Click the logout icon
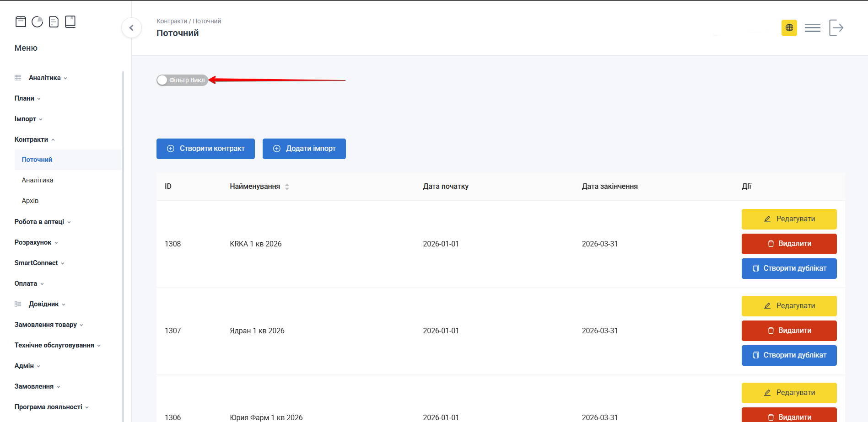This screenshot has width=868, height=422. pyautogui.click(x=836, y=28)
